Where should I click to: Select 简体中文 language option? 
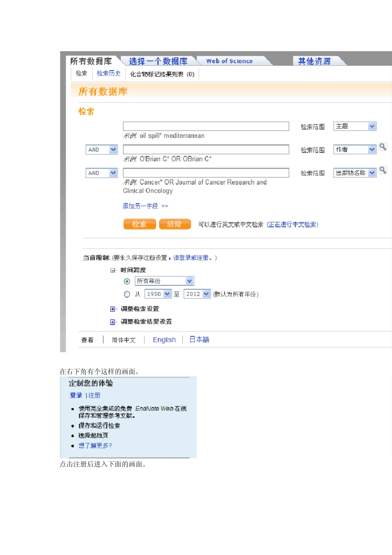click(124, 340)
